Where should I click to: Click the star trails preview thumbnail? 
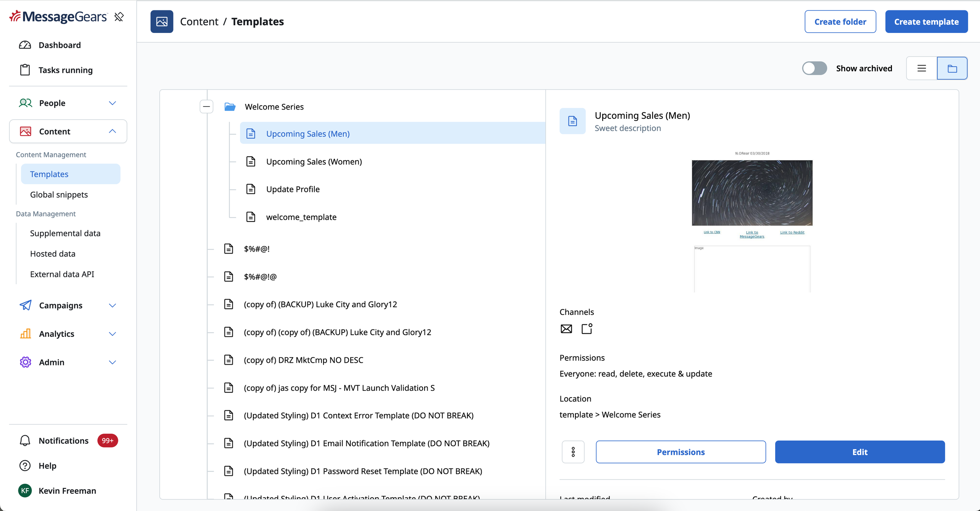pos(752,193)
